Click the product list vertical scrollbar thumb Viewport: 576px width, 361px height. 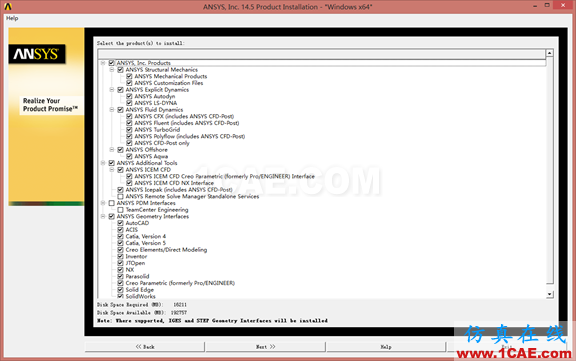[550, 170]
